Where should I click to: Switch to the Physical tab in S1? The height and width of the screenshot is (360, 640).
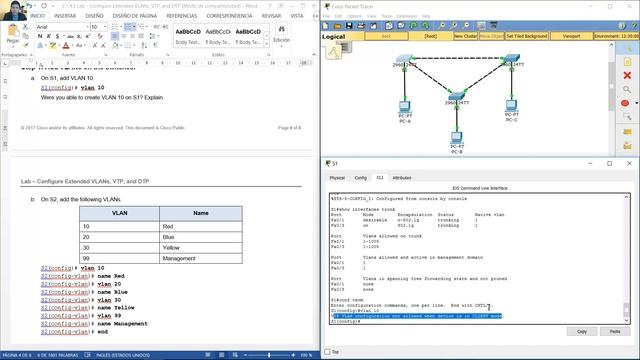pyautogui.click(x=337, y=178)
